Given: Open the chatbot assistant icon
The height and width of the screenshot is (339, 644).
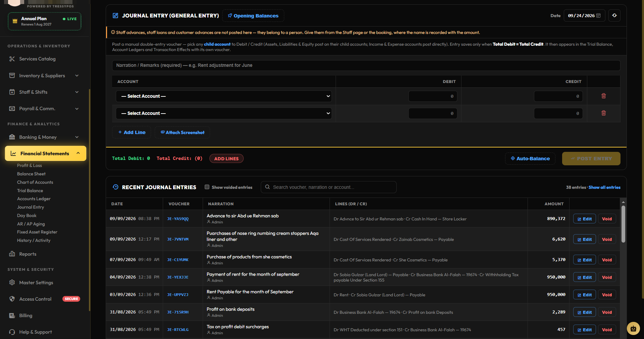Looking at the screenshot, I should point(633,328).
